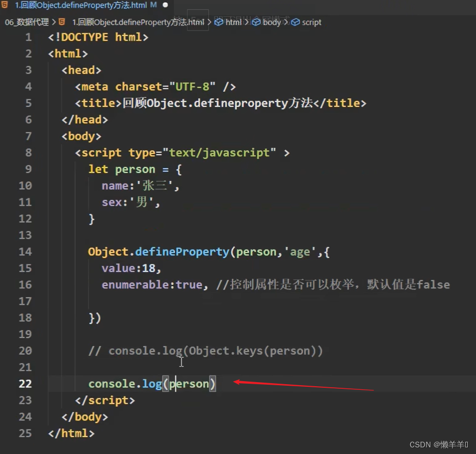
Task: Click the title text 回顾Object.defineproperty方法
Action: [218, 103]
